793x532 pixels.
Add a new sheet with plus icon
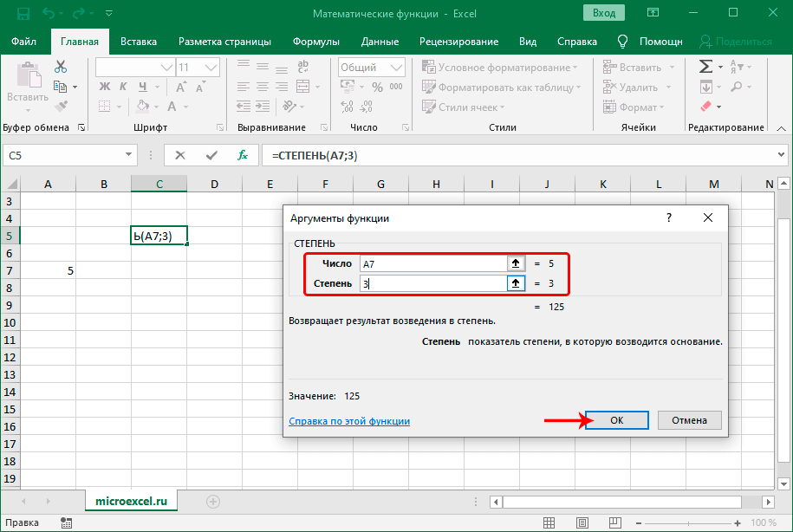pyautogui.click(x=213, y=501)
